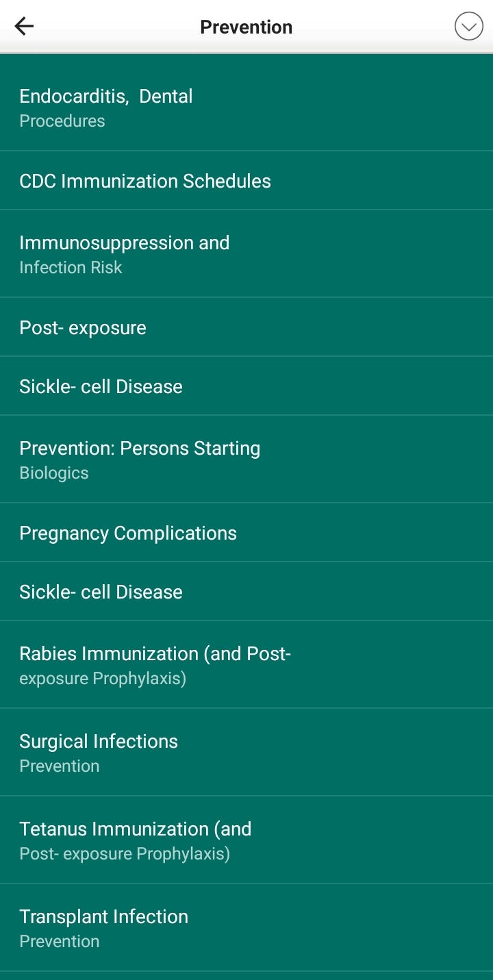Select Prevention: Persons Starting entry
This screenshot has height=980, width=493.
(140, 449)
